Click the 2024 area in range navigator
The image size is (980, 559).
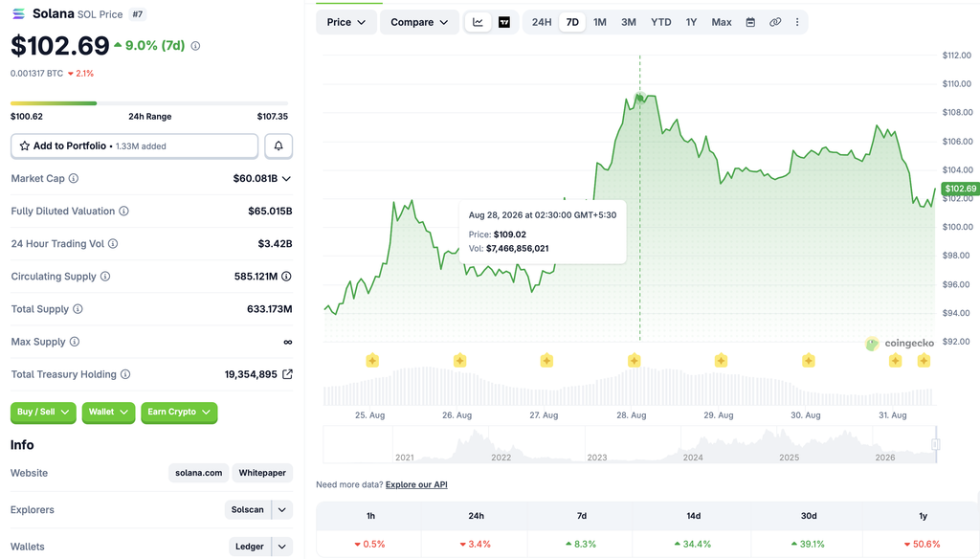point(693,457)
